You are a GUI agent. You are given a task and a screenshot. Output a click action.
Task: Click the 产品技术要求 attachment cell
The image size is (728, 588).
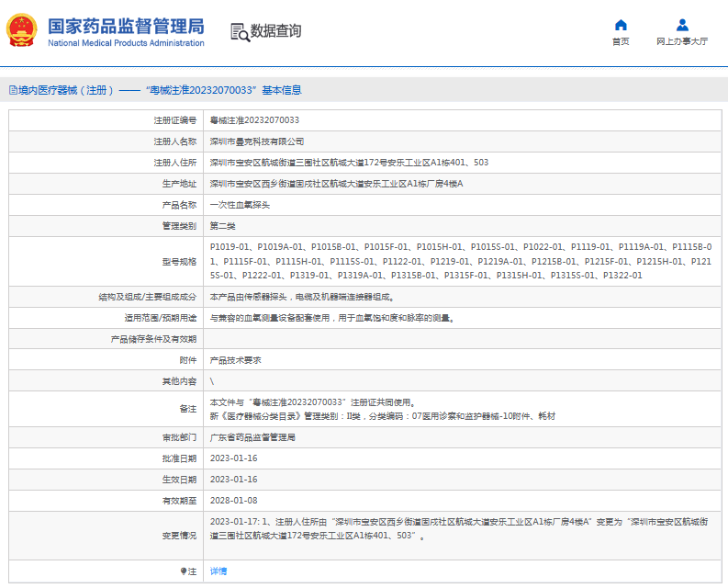(x=235, y=360)
